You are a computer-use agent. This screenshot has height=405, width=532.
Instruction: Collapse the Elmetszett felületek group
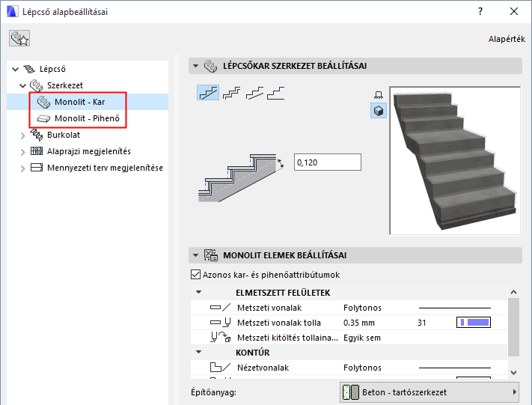tap(199, 292)
